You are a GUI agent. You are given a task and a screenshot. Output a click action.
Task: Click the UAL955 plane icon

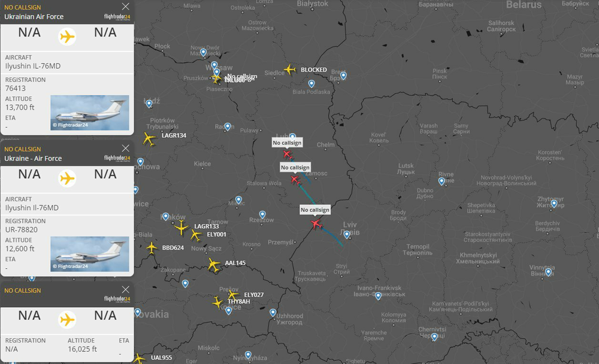point(139,358)
